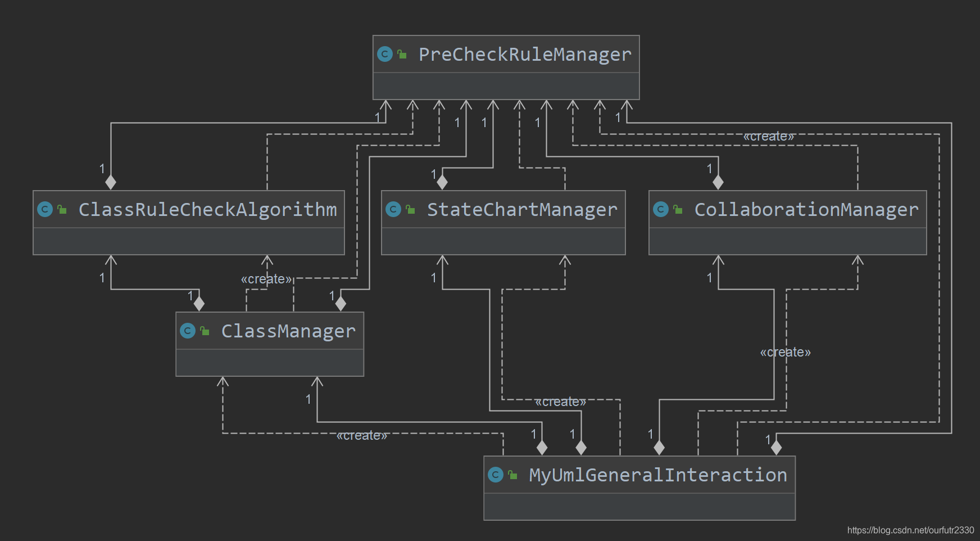Click the class icon of ClassManager
Viewport: 980px width, 541px height.
(x=188, y=331)
